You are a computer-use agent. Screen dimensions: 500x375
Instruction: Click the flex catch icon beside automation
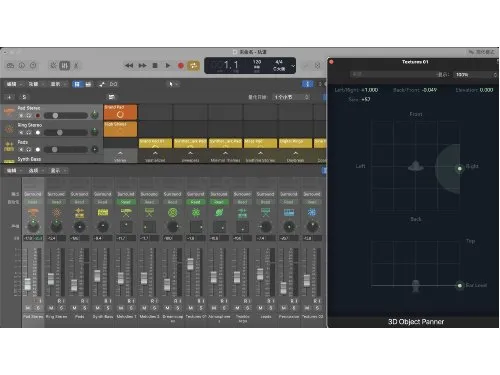[x=113, y=84]
